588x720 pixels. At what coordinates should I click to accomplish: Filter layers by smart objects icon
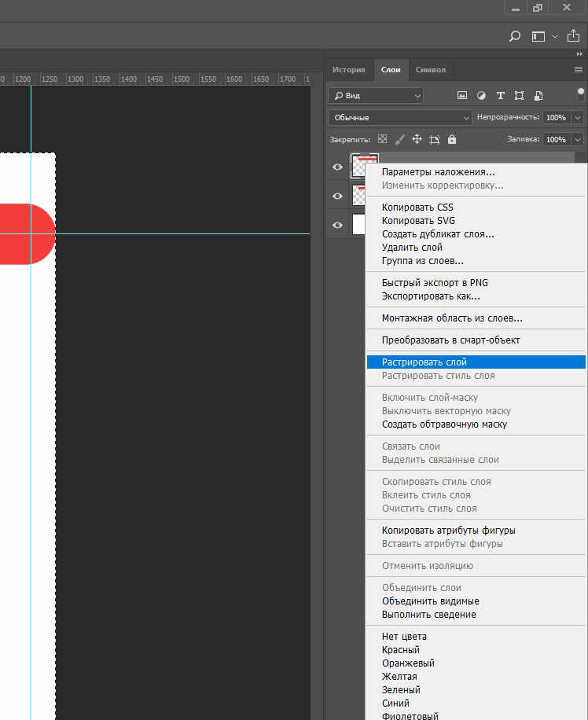[x=538, y=95]
